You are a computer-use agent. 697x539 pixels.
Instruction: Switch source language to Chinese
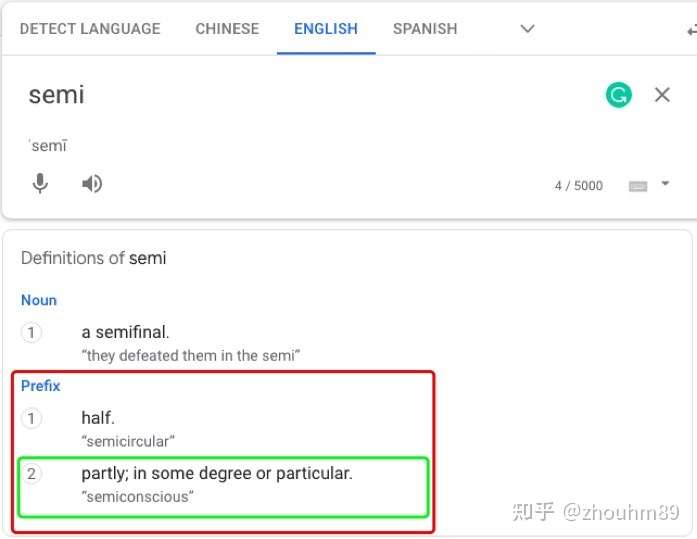pos(227,29)
